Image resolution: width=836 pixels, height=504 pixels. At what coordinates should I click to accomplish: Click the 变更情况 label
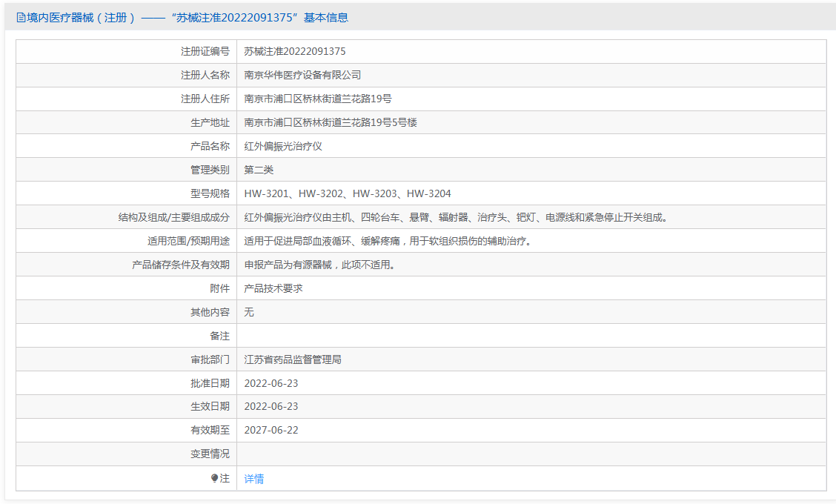tap(210, 454)
